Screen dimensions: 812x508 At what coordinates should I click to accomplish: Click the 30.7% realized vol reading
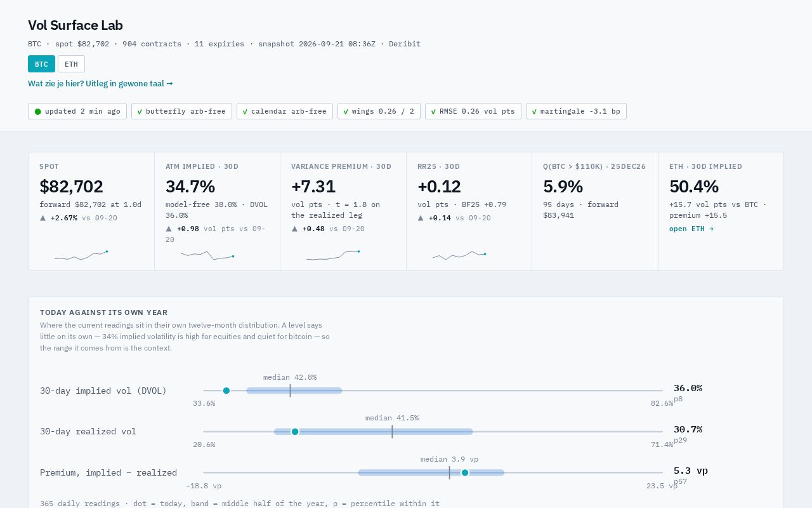point(688,429)
